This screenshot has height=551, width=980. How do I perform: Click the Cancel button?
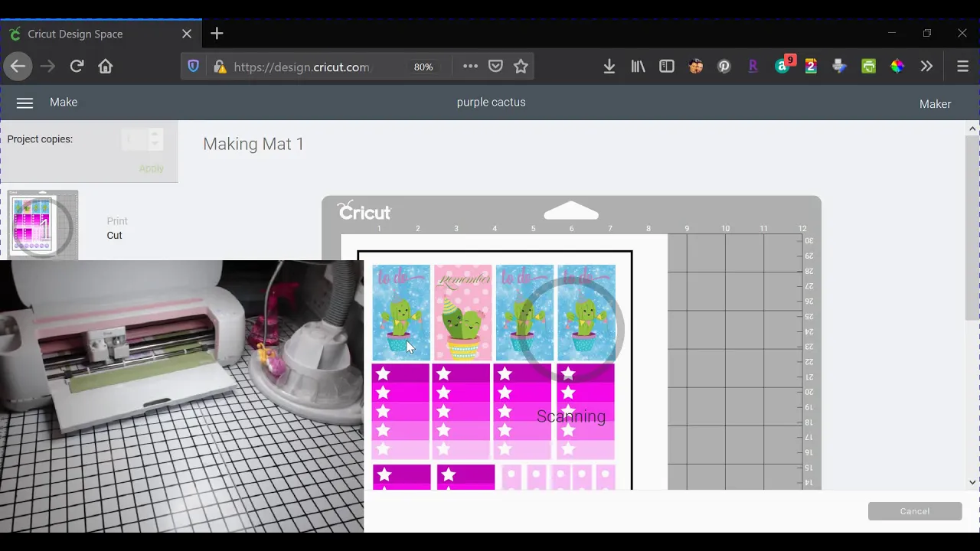pos(915,511)
